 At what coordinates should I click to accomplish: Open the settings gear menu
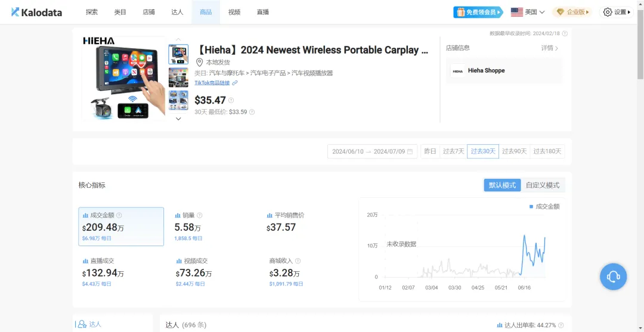pyautogui.click(x=617, y=13)
